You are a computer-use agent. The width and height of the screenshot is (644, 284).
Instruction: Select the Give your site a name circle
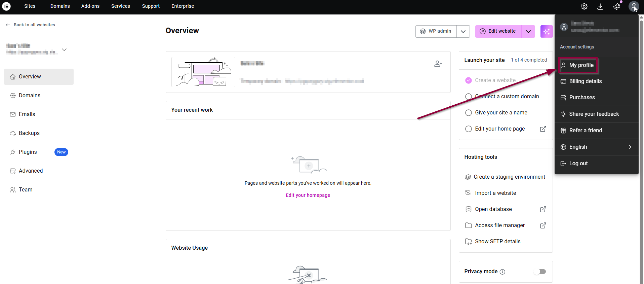pos(469,113)
